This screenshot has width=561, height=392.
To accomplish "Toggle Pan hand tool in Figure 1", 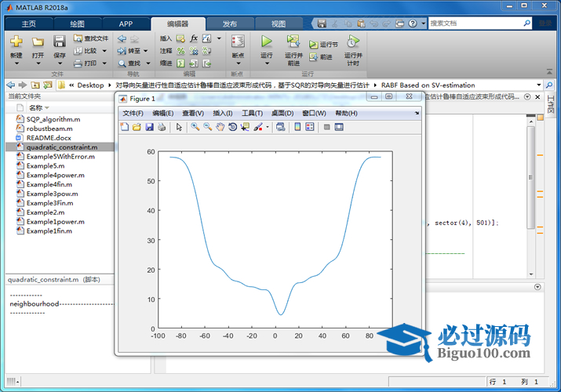I will (x=220, y=127).
